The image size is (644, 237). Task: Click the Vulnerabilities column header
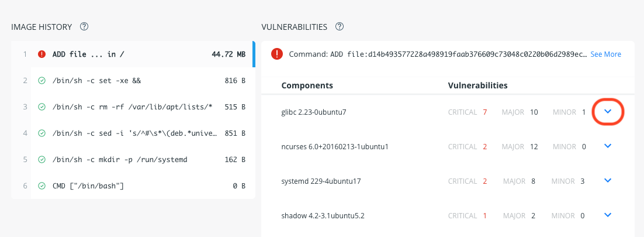pos(477,85)
